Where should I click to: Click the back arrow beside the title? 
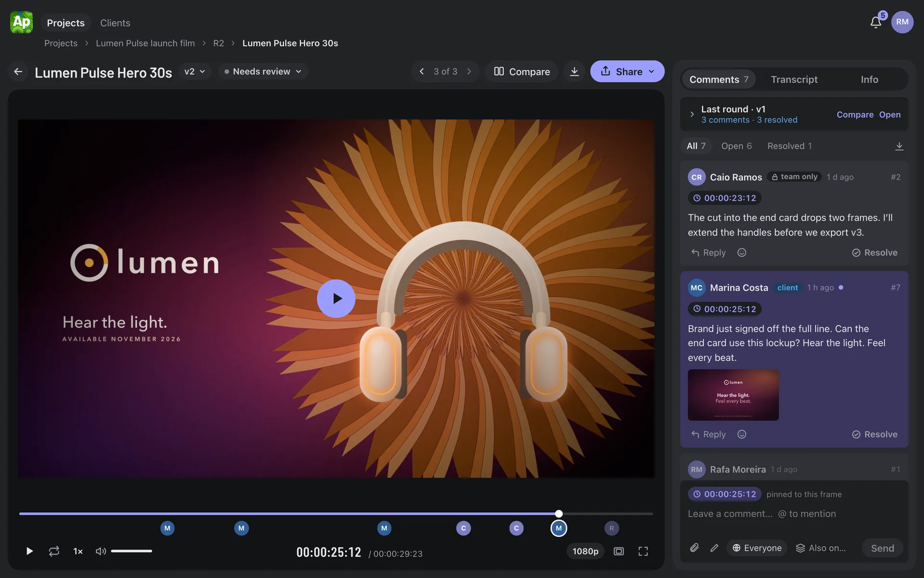[18, 72]
